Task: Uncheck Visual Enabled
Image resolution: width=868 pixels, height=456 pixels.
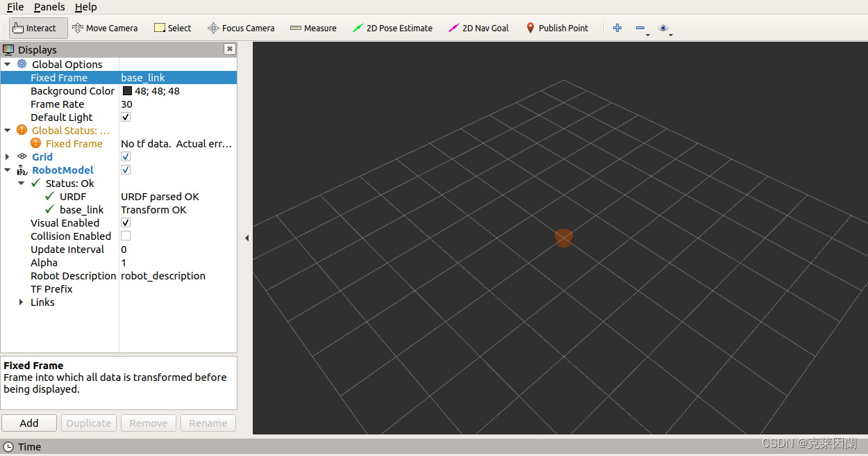Action: coord(126,222)
